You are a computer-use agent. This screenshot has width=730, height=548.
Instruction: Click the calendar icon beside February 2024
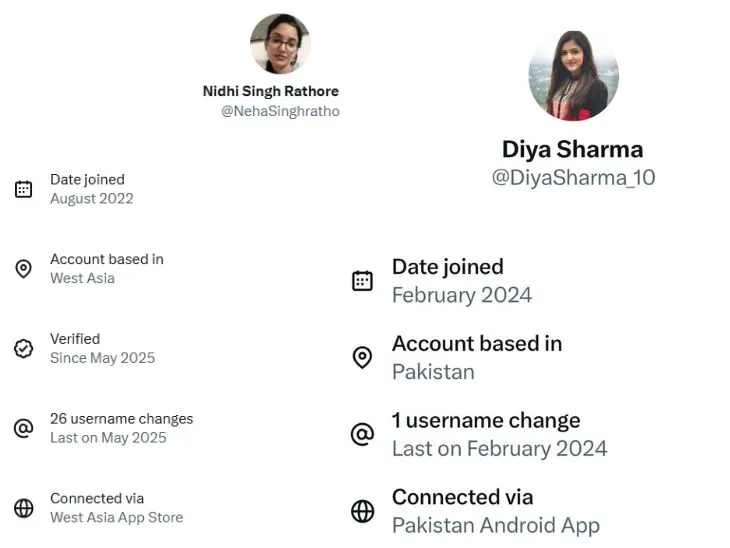click(362, 281)
